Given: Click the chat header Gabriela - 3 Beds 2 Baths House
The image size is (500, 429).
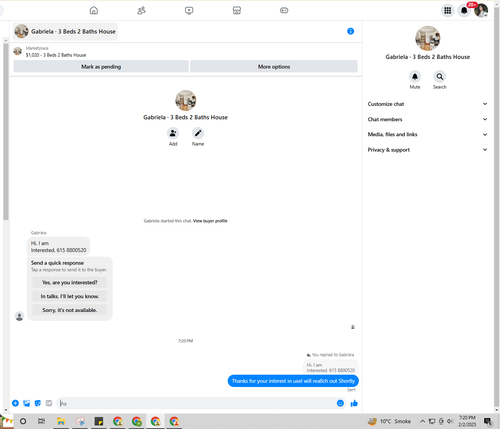Looking at the screenshot, I should (65, 31).
